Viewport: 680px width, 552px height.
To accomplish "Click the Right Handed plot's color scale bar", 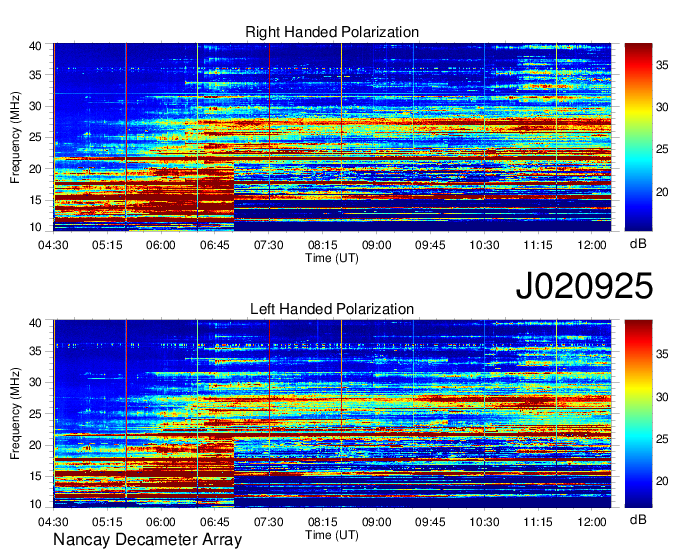I will (638, 137).
